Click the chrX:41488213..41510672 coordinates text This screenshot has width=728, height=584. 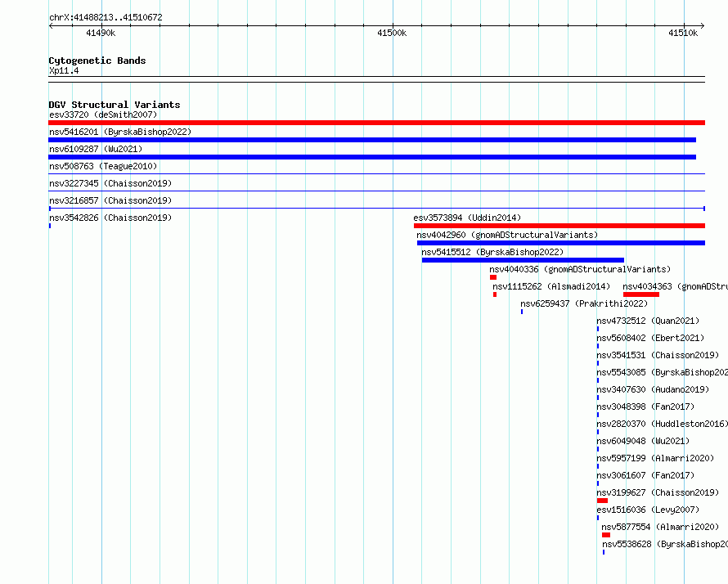coord(106,17)
